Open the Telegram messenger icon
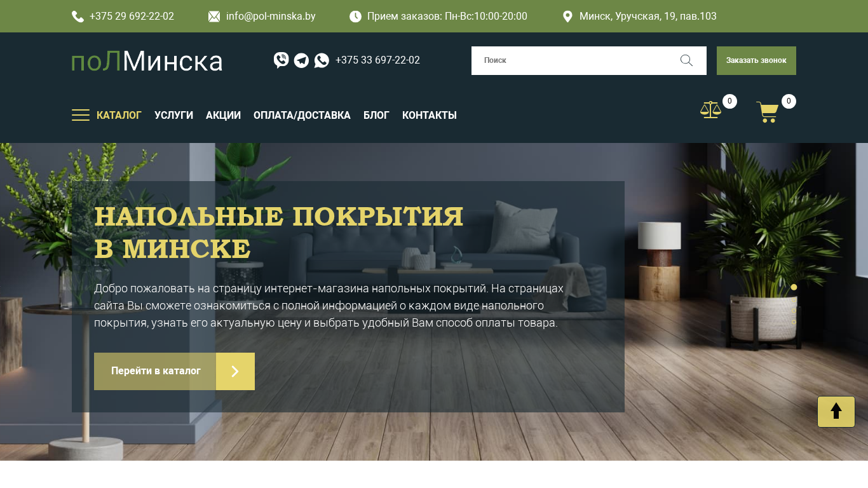This screenshot has height=488, width=868. click(301, 60)
